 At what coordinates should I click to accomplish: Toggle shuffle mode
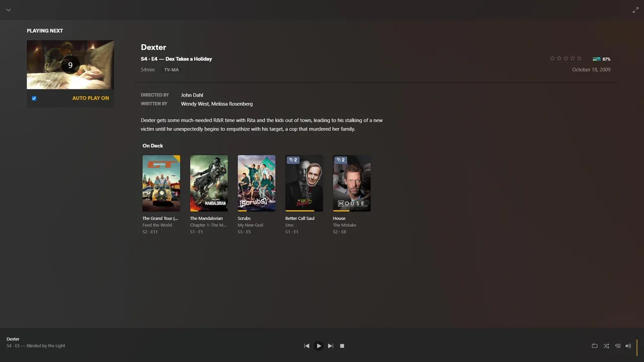coord(606,346)
